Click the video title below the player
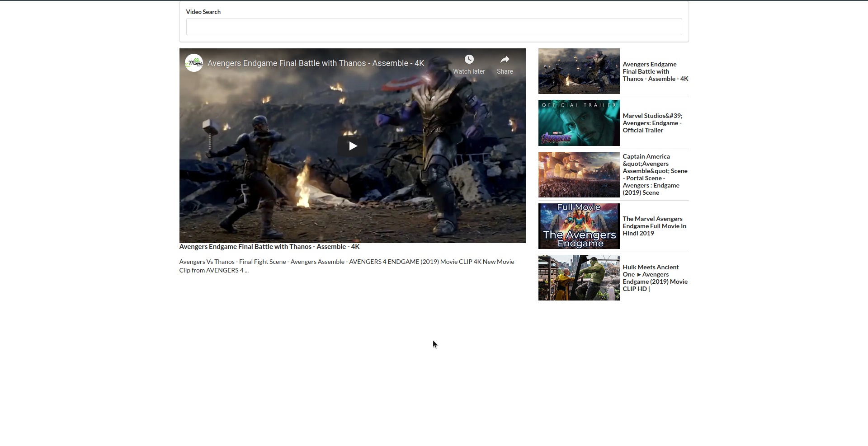 (269, 247)
